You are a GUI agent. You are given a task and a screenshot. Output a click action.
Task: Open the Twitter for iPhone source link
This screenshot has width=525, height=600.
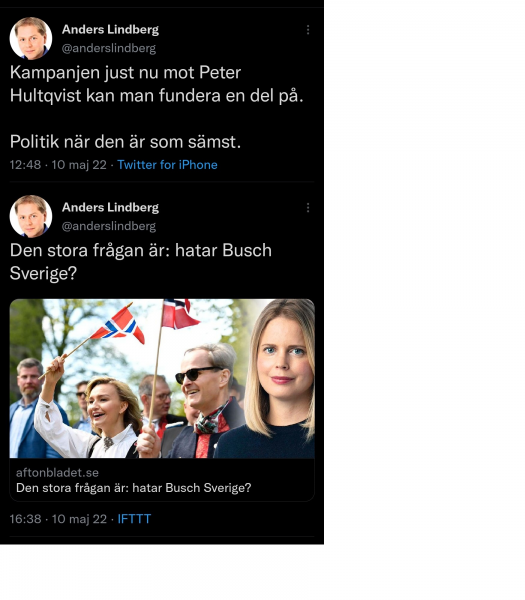point(167,165)
